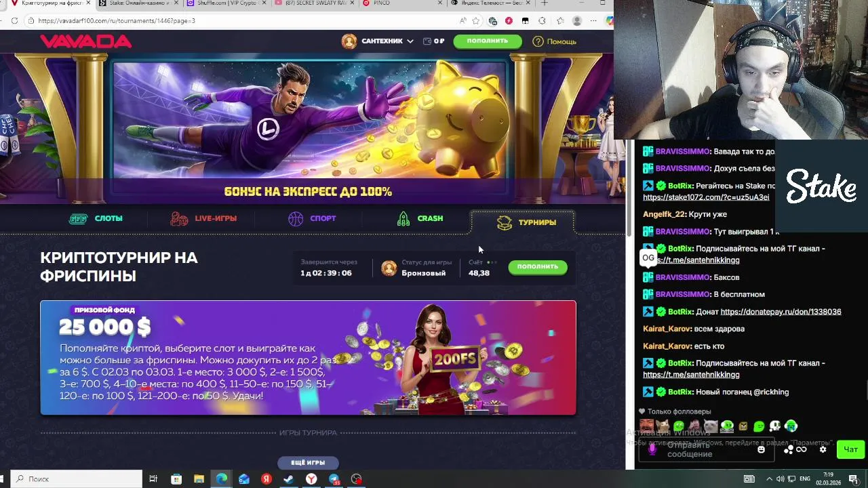Open Task View on the taskbar
Viewport: 868px width, 488px height.
[153, 479]
